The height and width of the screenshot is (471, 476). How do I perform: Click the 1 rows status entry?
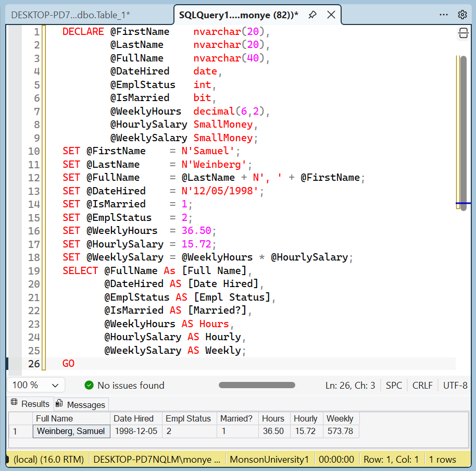(442, 459)
